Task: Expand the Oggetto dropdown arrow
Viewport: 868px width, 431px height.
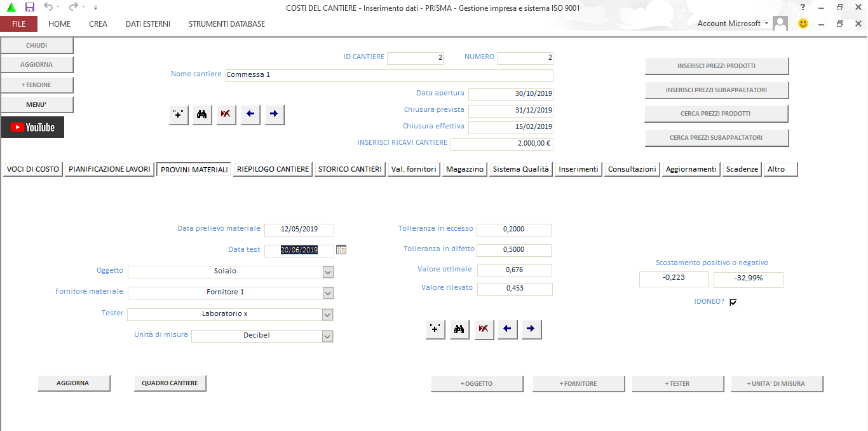Action: coord(328,271)
